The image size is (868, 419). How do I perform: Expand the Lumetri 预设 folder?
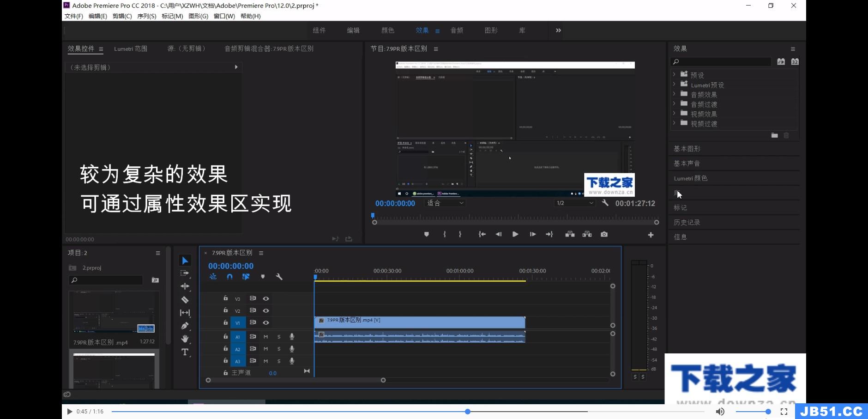tap(674, 84)
